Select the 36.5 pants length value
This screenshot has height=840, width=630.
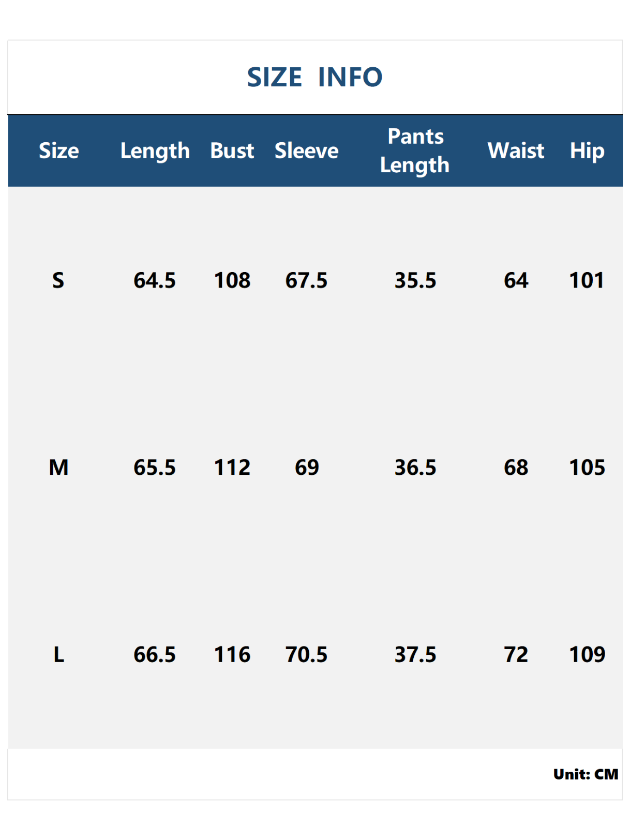pyautogui.click(x=415, y=468)
